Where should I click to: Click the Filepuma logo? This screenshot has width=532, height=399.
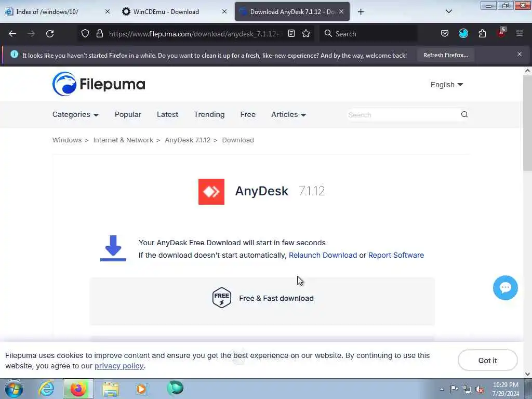point(99,84)
